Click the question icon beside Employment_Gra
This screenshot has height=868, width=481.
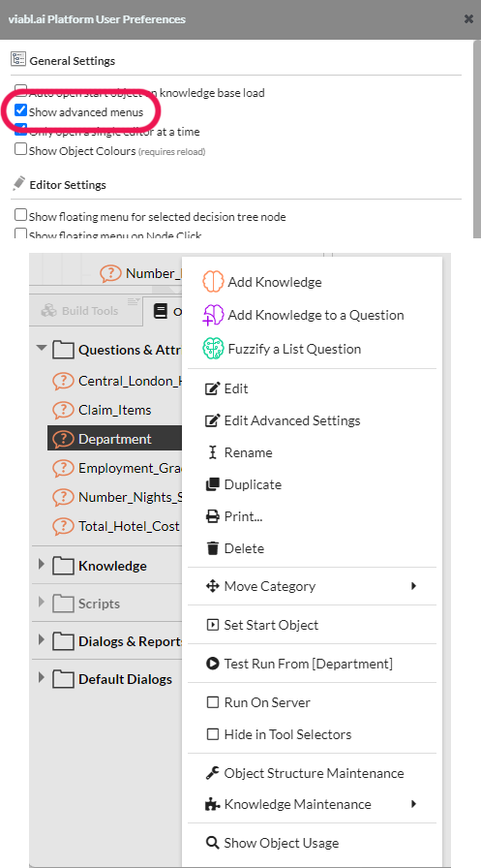tap(64, 468)
